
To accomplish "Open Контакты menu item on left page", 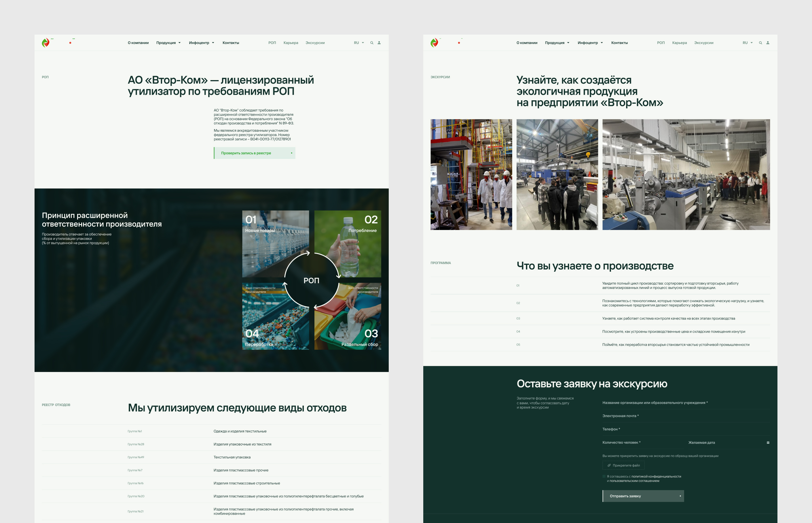I will point(231,43).
